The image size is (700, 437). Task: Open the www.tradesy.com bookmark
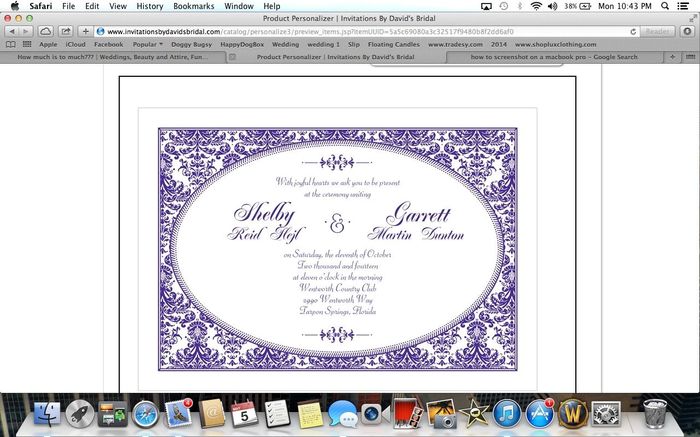coord(455,44)
